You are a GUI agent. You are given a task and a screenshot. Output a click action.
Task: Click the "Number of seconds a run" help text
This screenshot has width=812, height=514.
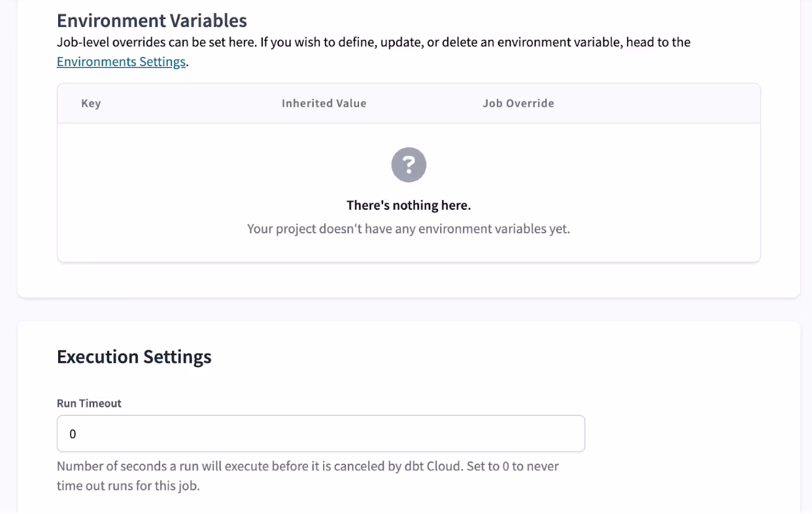[x=308, y=466]
